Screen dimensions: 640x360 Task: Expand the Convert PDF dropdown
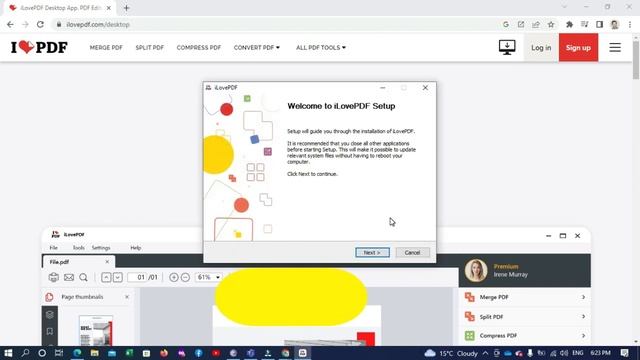[x=257, y=48]
